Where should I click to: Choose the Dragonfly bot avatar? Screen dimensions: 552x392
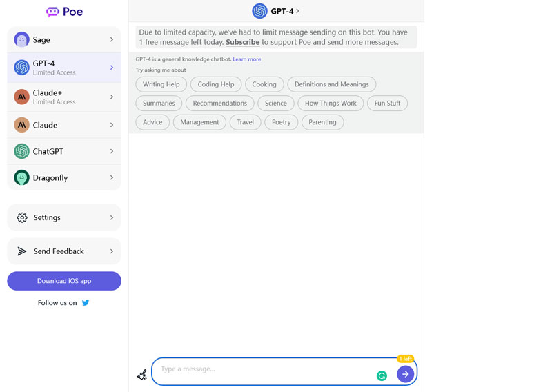click(x=21, y=177)
